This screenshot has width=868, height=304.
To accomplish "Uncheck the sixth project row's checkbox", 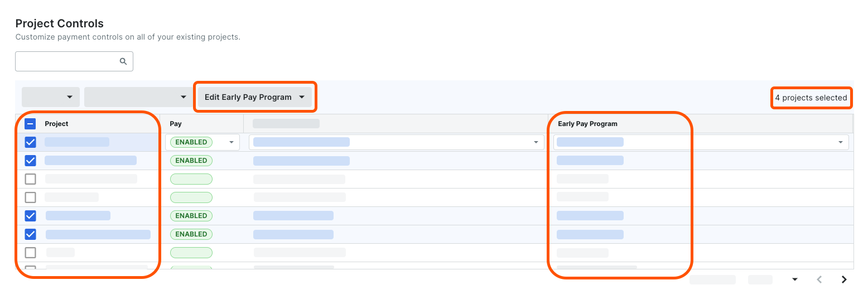I will pyautogui.click(x=31, y=234).
